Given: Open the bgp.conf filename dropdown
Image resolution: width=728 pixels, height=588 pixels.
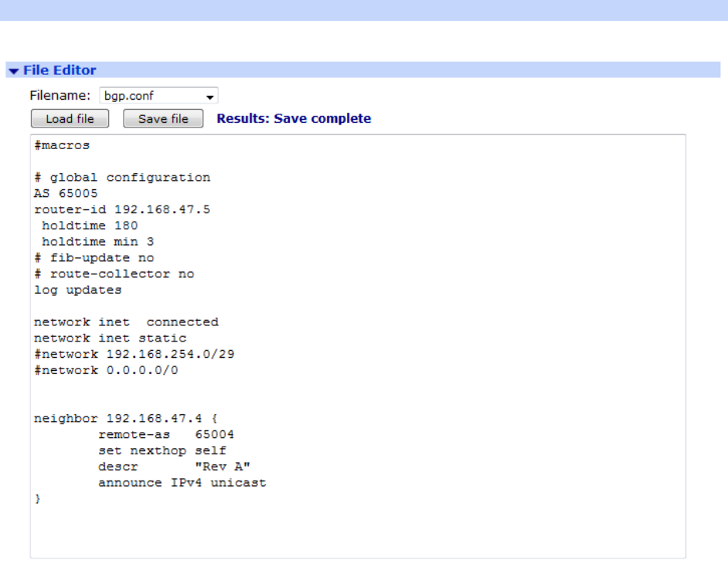Looking at the screenshot, I should [x=158, y=96].
